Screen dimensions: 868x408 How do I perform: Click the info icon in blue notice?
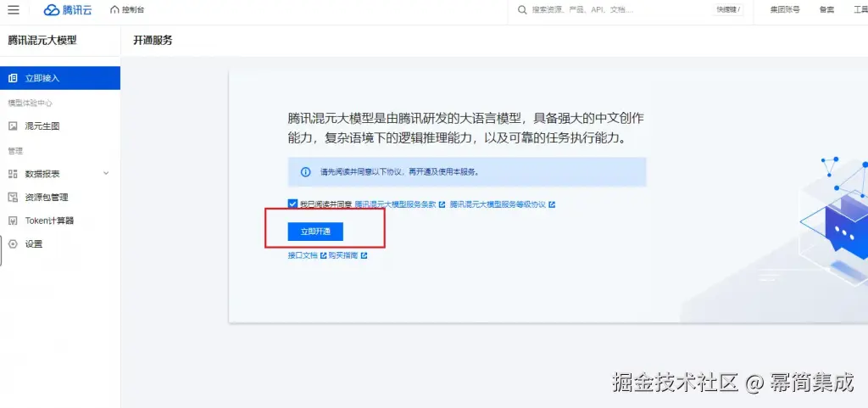(x=305, y=171)
